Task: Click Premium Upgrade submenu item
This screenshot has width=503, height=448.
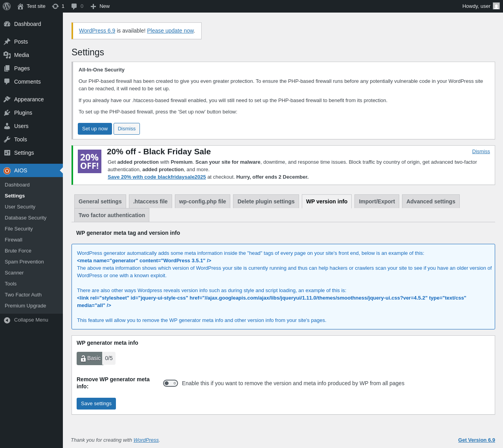Action: (x=31, y=306)
